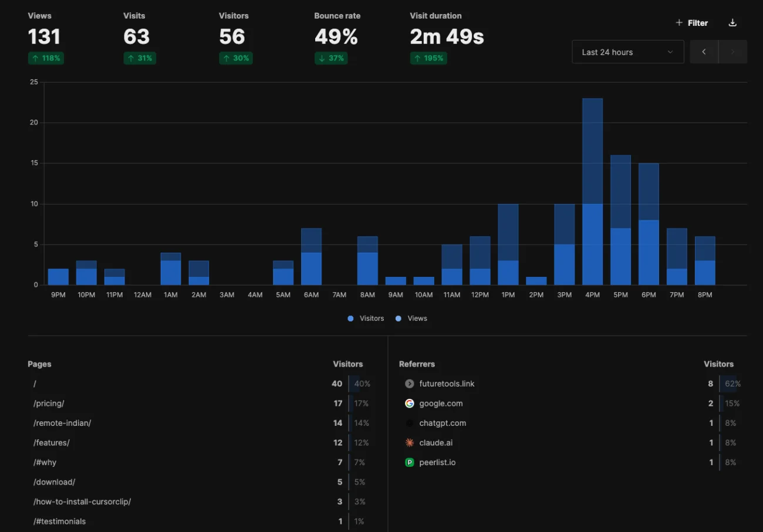Click the Pages panel heading
The image size is (763, 532).
click(x=39, y=364)
